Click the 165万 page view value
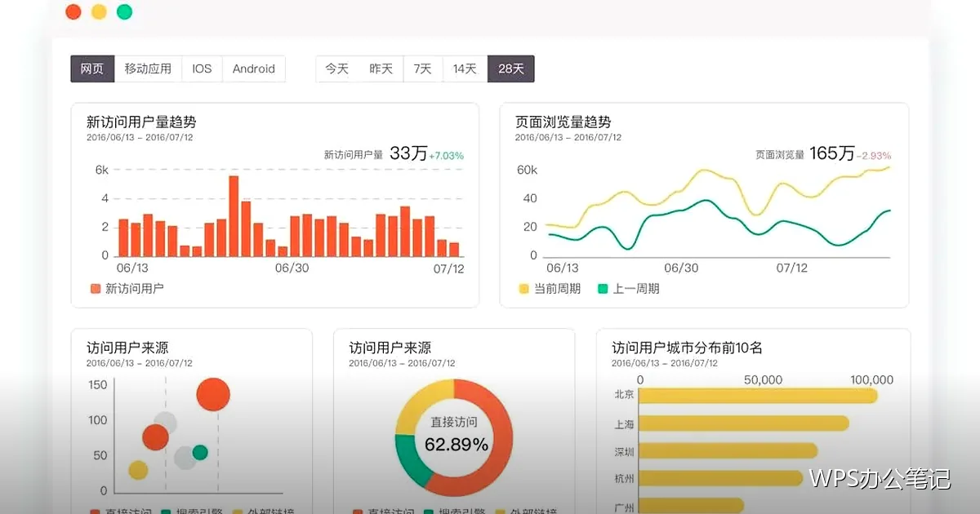Image resolution: width=980 pixels, height=514 pixels. click(x=832, y=153)
